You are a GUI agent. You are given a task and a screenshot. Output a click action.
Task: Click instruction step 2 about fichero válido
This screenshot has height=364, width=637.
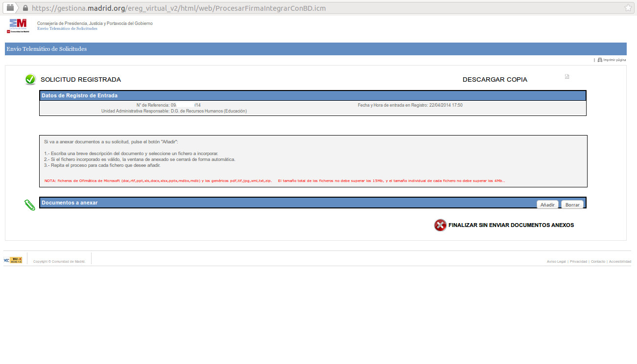pos(140,159)
